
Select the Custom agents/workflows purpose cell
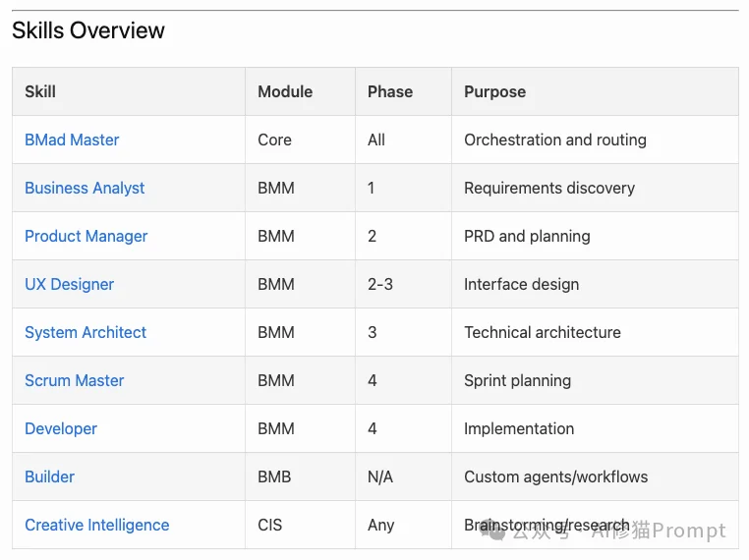click(556, 476)
